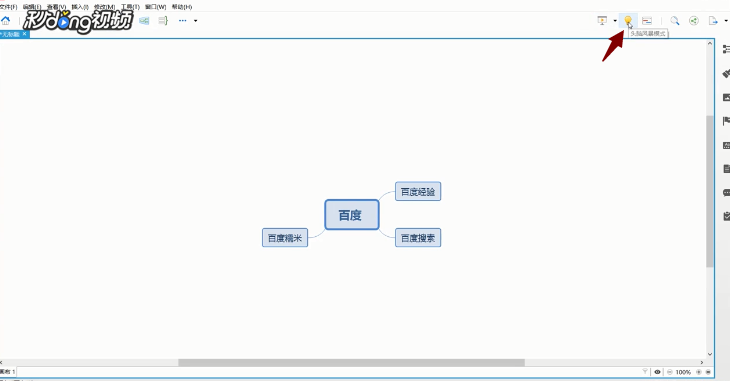Open the 插入(I) menu
Viewport: 730px width, 381px height.
pyautogui.click(x=80, y=7)
